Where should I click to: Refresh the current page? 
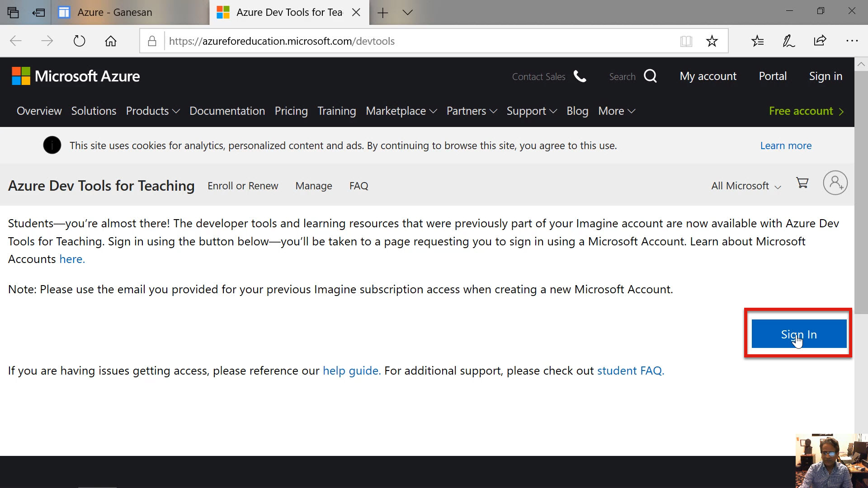coord(79,41)
